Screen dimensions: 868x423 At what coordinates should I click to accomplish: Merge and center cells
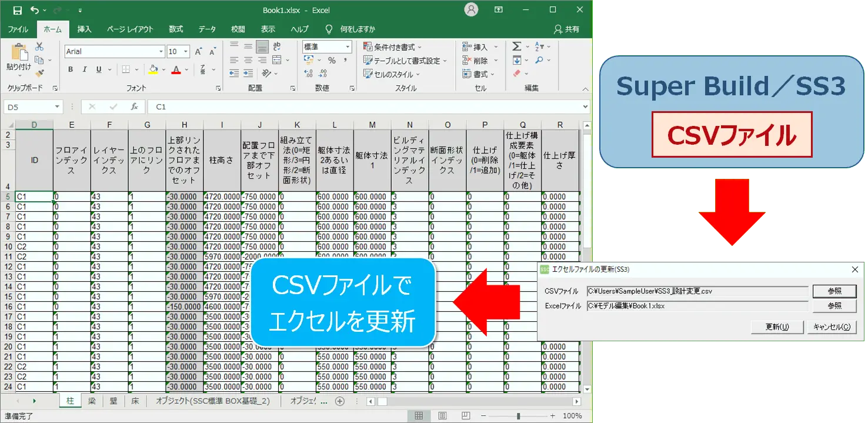pos(277,60)
